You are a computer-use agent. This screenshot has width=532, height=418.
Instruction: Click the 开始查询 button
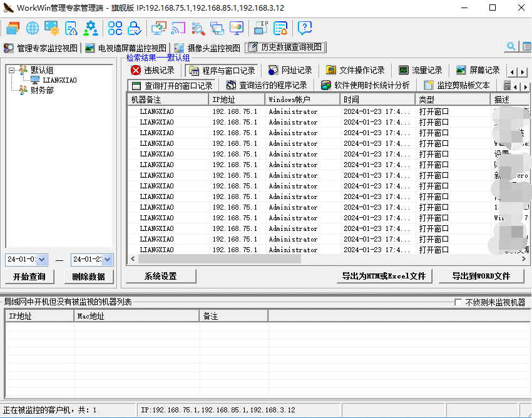click(x=29, y=277)
